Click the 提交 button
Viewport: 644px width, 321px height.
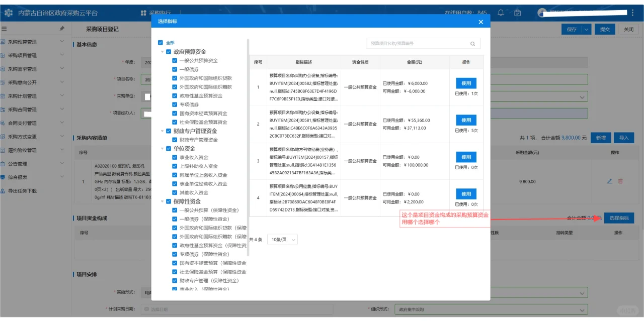(x=605, y=29)
